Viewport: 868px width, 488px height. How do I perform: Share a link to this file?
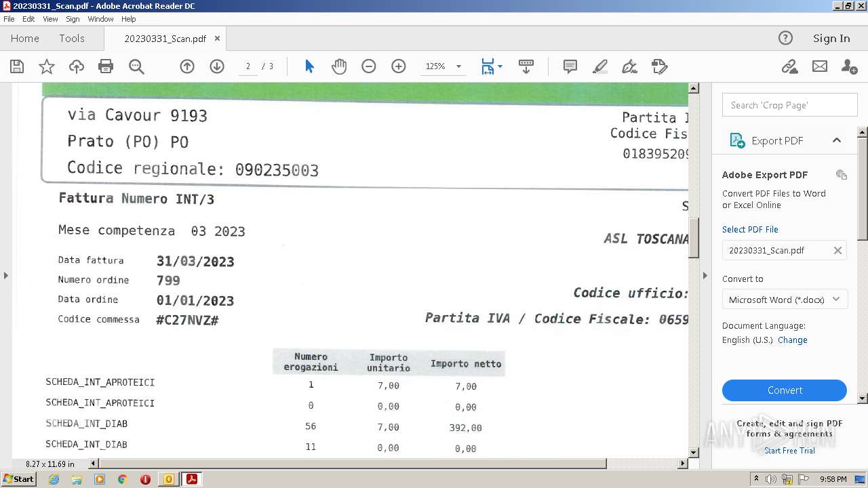[x=789, y=66]
